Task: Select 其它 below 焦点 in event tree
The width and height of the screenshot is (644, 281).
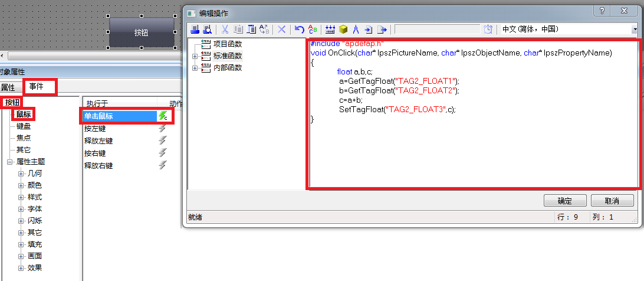Action: coord(24,150)
